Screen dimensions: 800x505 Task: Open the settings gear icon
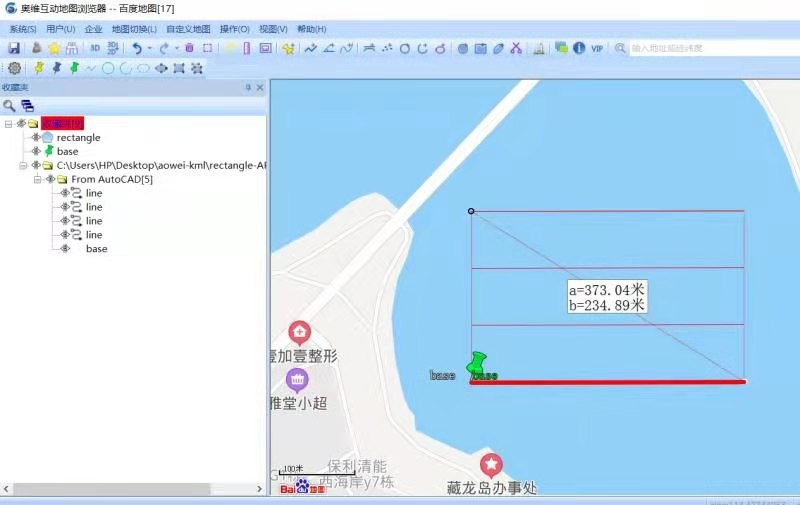tap(14, 68)
